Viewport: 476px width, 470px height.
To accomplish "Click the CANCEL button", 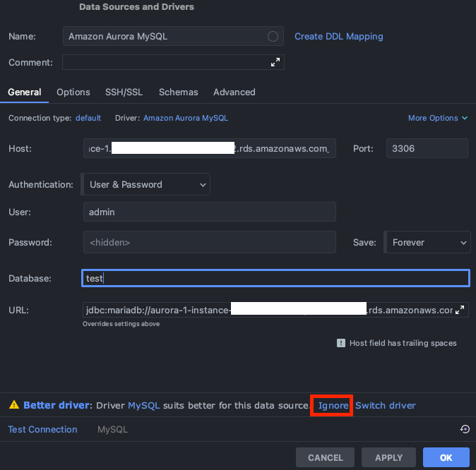I will tap(325, 457).
